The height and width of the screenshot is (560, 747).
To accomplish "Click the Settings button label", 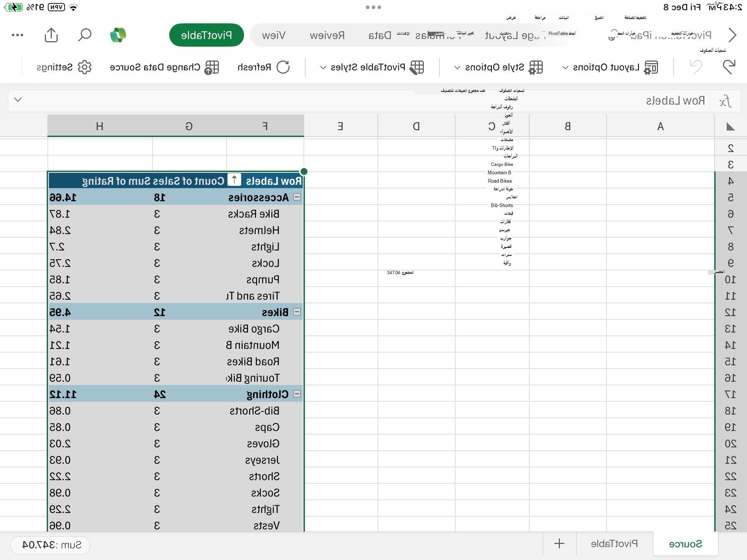I will (54, 67).
